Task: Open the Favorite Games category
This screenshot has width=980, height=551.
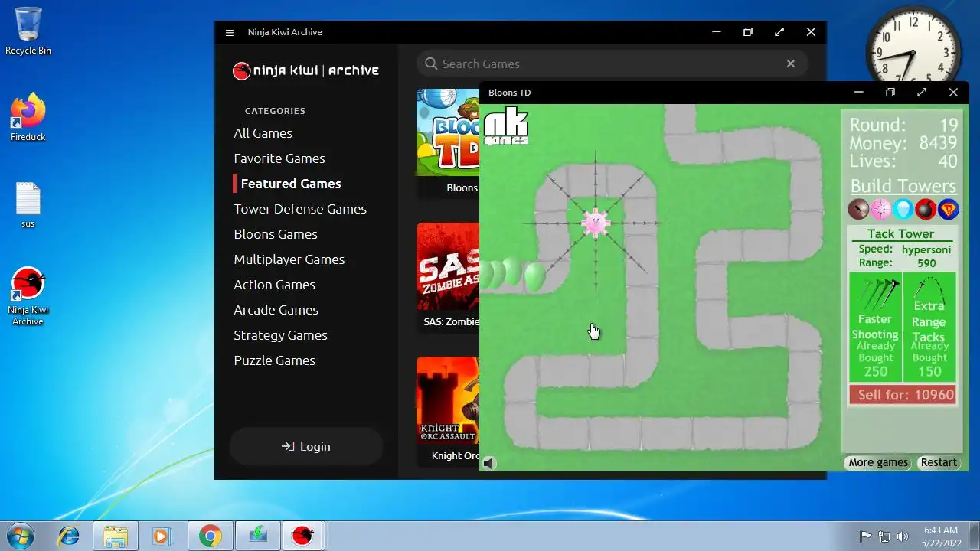Action: tap(279, 158)
